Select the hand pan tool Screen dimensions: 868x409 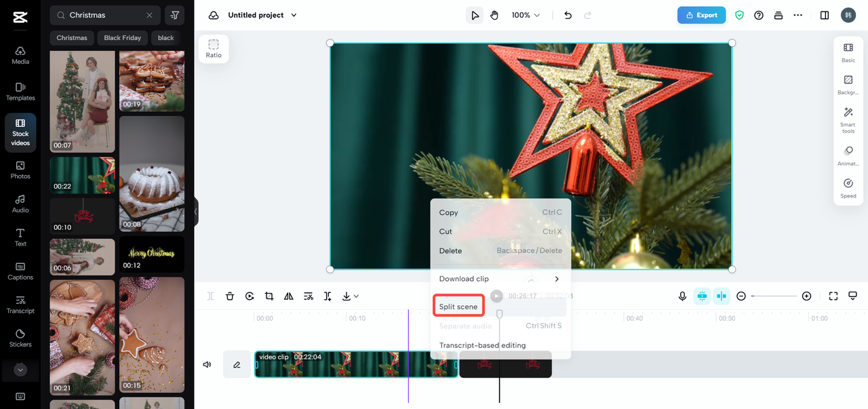tap(494, 15)
